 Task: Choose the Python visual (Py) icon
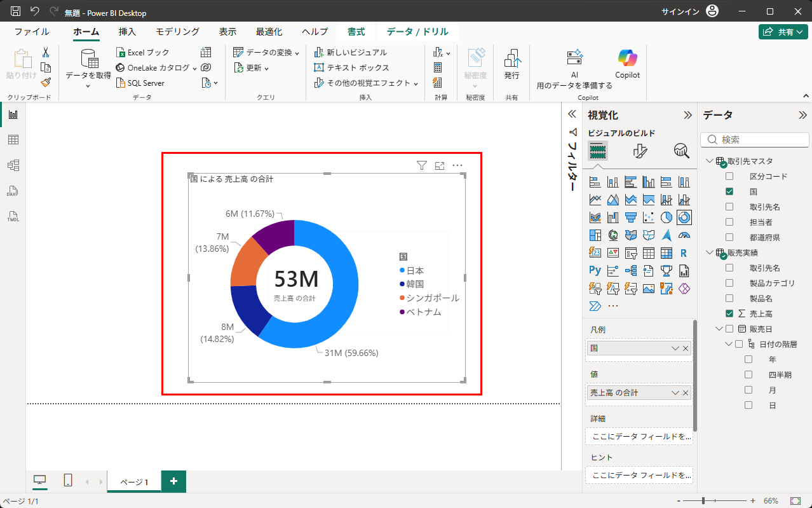[595, 271]
